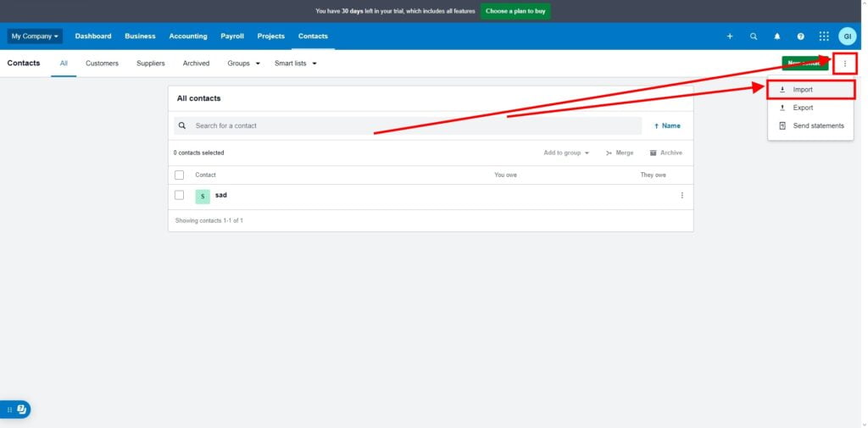
Task: Expand the Smart lists dropdown
Action: (296, 64)
